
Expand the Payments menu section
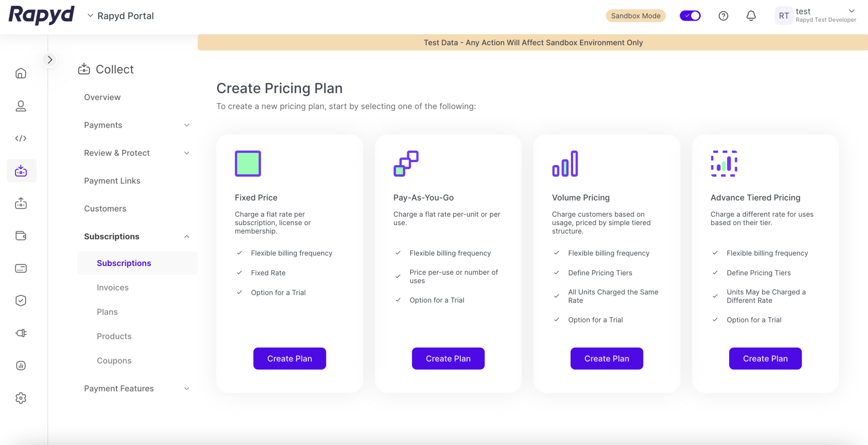click(187, 125)
